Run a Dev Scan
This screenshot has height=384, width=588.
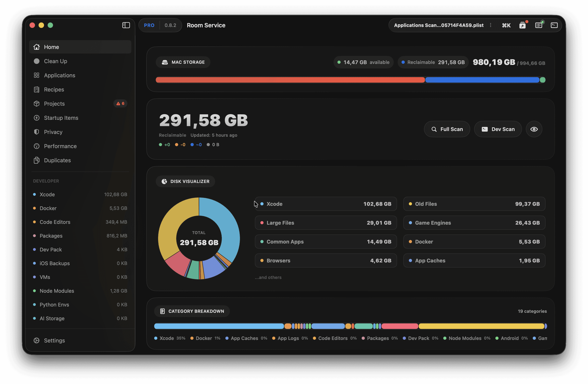498,129
